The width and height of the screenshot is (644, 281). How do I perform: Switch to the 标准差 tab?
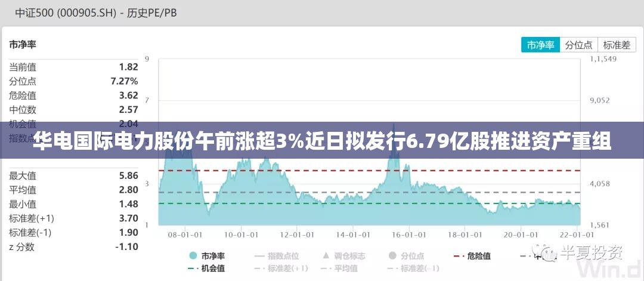click(617, 45)
